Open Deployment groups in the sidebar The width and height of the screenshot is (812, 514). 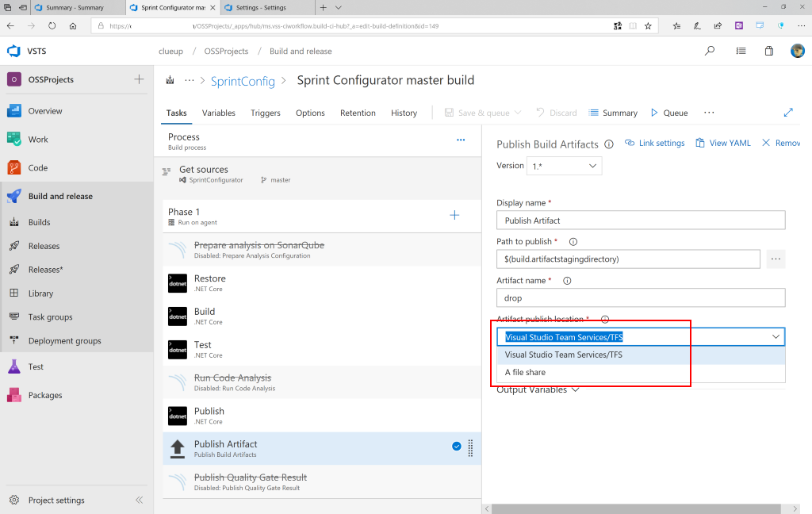64,341
